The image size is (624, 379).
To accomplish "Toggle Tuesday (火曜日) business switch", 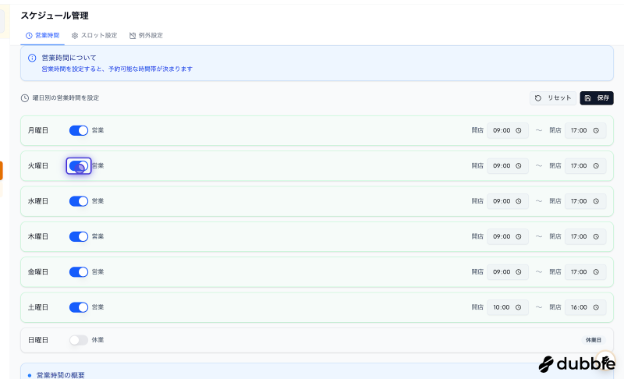I will pyautogui.click(x=78, y=166).
